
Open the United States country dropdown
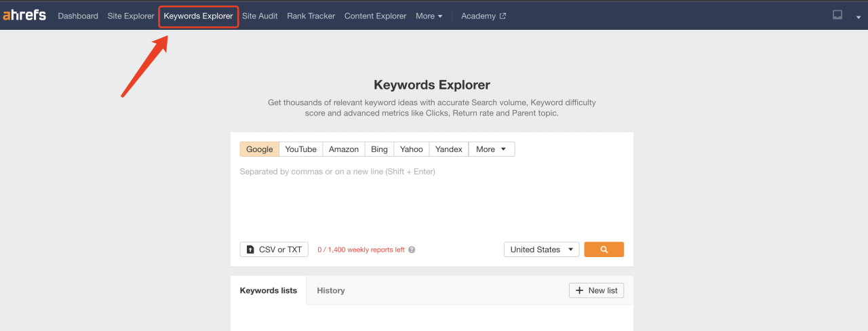pos(541,250)
